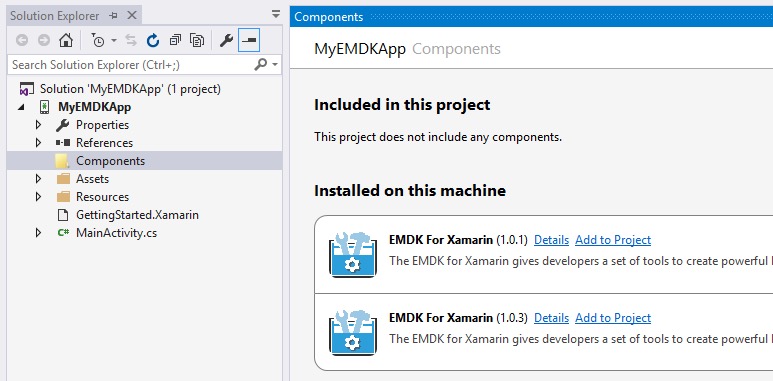The width and height of the screenshot is (773, 381).
Task: Click the Home icon in Solution Explorer toolbar
Action: point(66,40)
